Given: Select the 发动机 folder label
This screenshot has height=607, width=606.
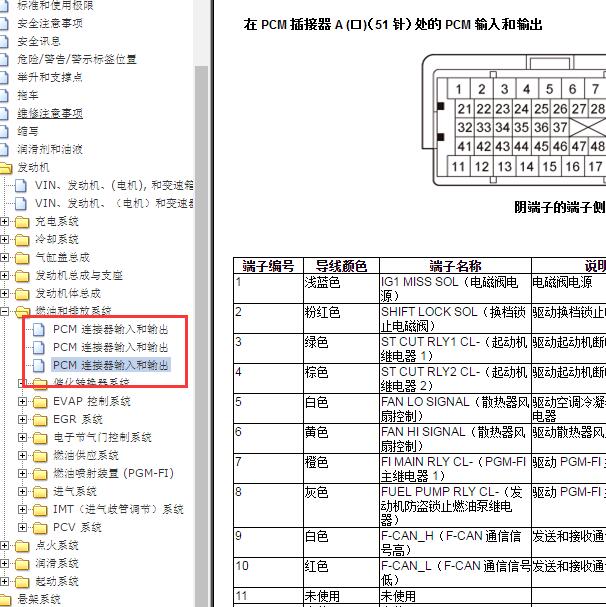Looking at the screenshot, I should point(33,167).
